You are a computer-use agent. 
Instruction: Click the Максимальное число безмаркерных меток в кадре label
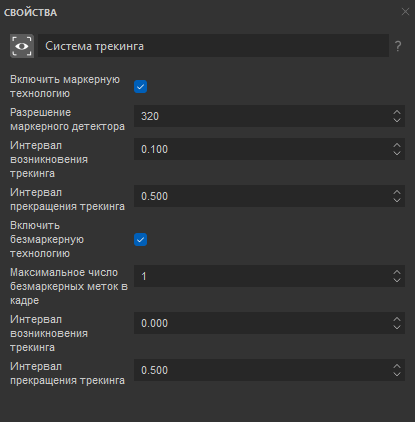pyautogui.click(x=69, y=286)
